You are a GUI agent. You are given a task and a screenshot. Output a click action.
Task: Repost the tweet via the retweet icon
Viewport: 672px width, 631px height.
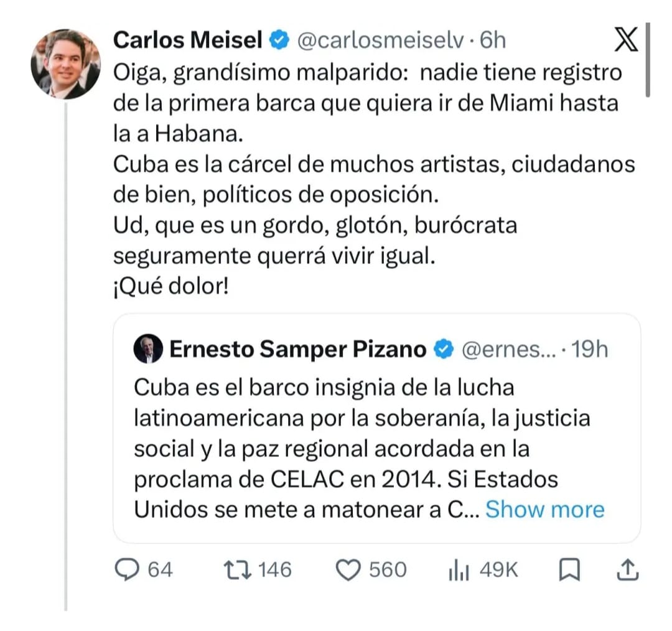click(x=238, y=570)
